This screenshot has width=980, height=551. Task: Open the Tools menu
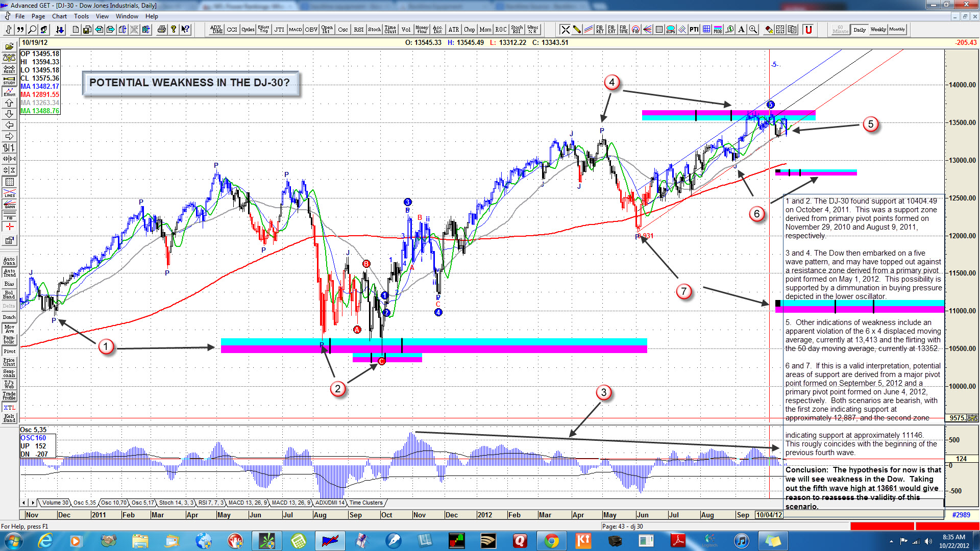click(81, 16)
